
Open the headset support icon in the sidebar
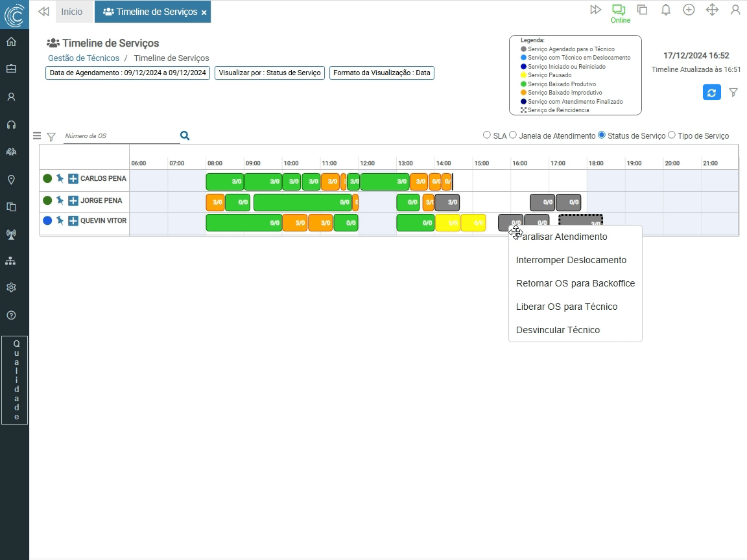(11, 124)
